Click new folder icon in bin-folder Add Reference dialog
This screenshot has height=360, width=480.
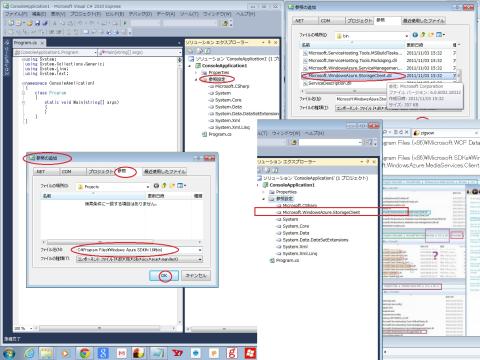click(x=431, y=35)
